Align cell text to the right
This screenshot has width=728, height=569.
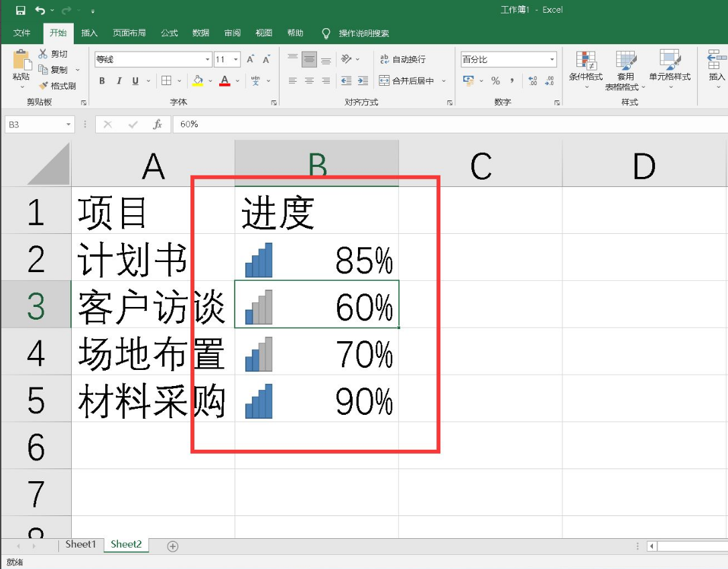(x=326, y=80)
